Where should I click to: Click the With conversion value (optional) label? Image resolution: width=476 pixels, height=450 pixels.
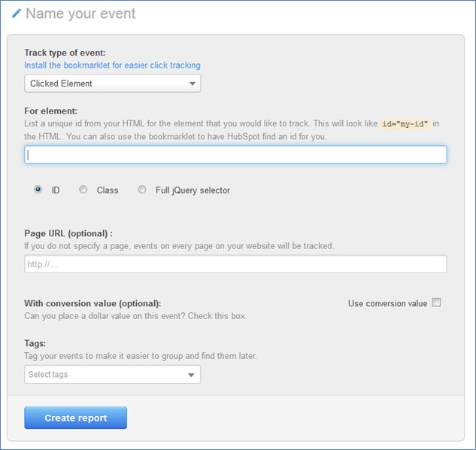click(x=92, y=303)
